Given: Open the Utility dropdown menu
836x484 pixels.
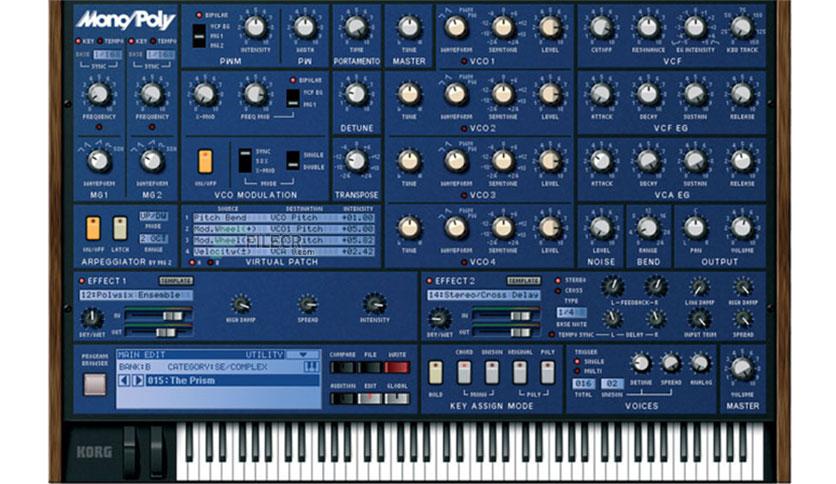Looking at the screenshot, I should [303, 354].
